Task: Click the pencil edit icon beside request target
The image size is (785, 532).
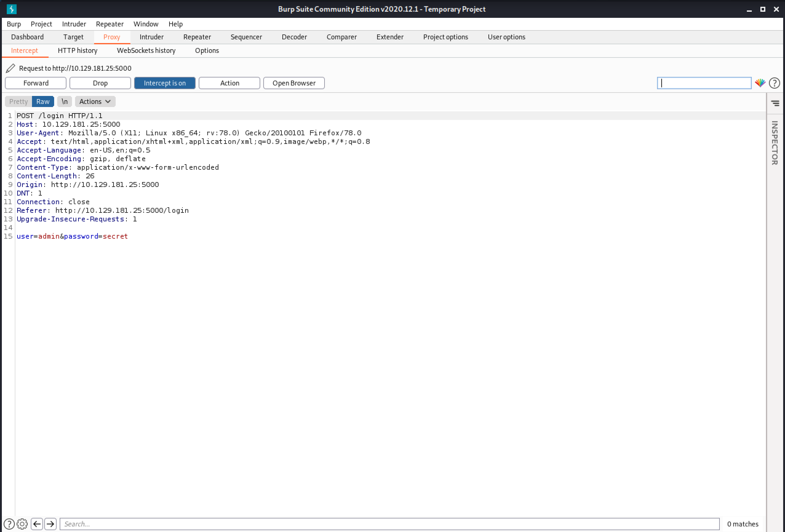Action: pos(10,68)
